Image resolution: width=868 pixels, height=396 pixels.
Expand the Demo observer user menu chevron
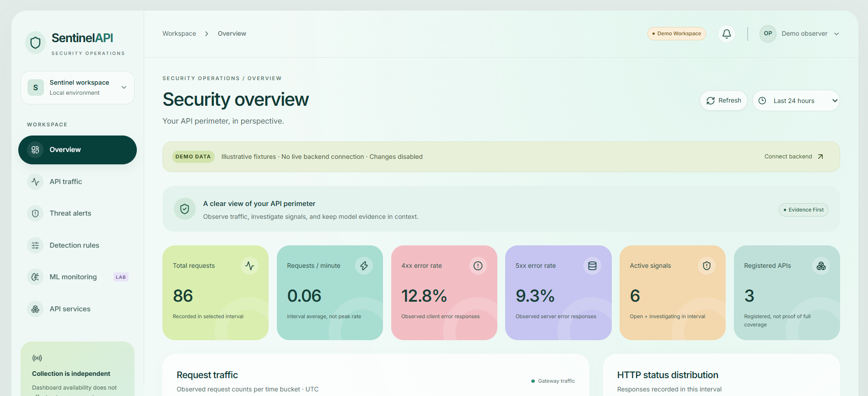click(836, 34)
